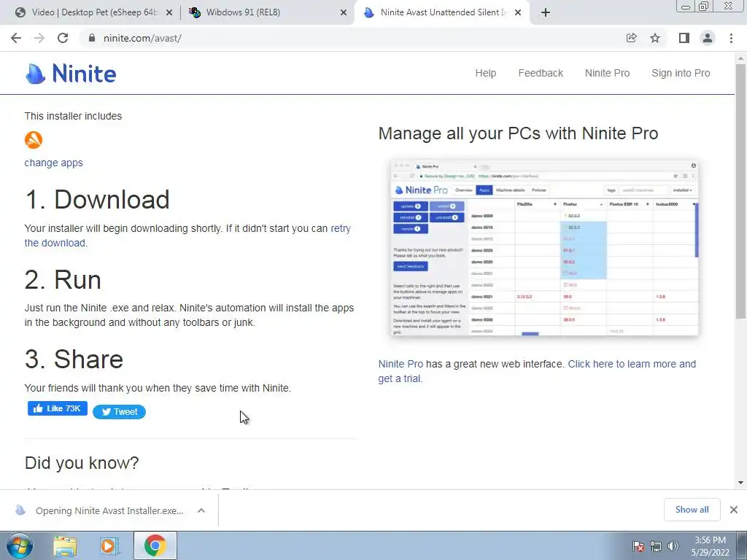The width and height of the screenshot is (747, 560).
Task: Click the change apps link
Action: pyautogui.click(x=54, y=163)
